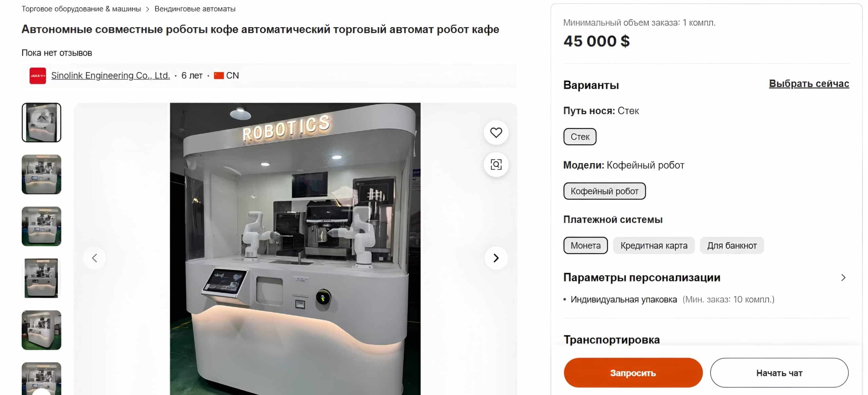Choose Для банкнот payment option
The width and height of the screenshot is (868, 395).
pos(732,245)
